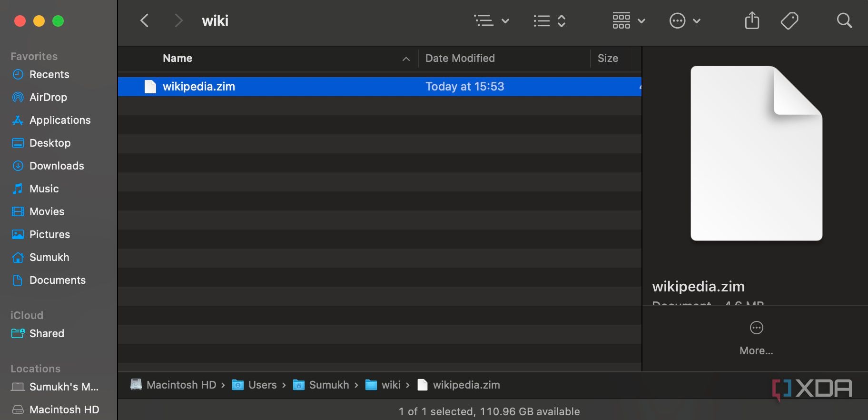Open Downloads folder in the sidebar
Image resolution: width=868 pixels, height=420 pixels.
[x=57, y=166]
